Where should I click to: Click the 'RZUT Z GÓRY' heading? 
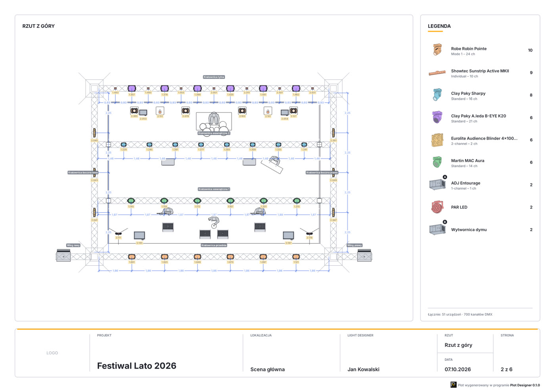(x=38, y=26)
